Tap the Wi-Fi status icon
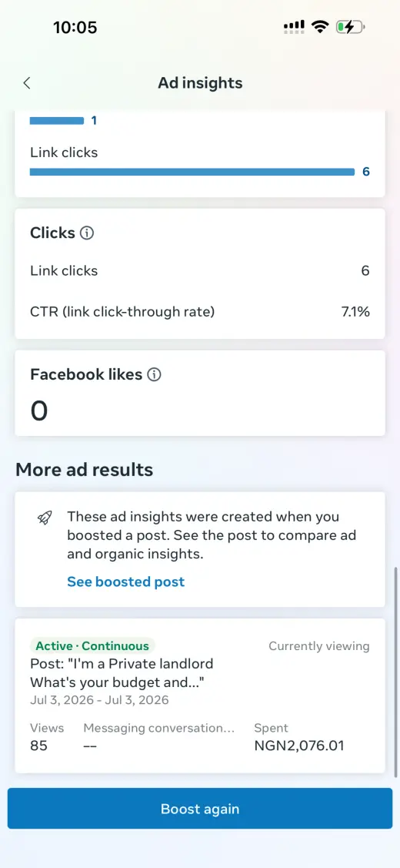 coord(320,26)
